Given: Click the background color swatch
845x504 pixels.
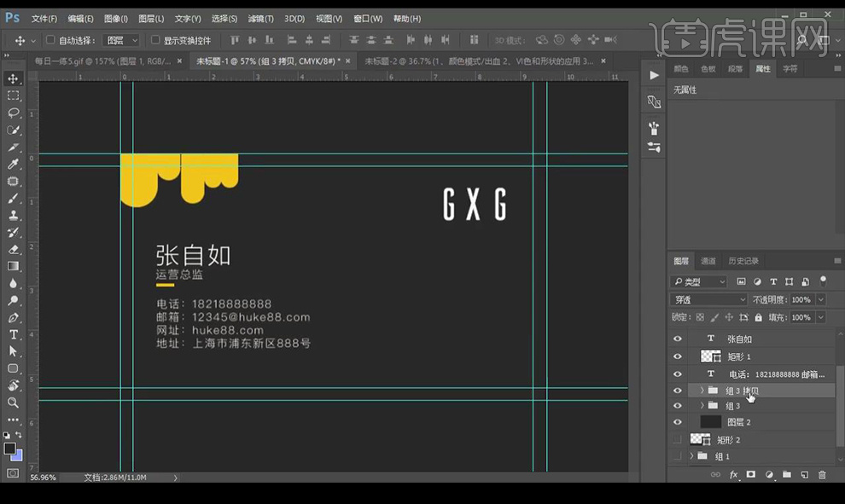Looking at the screenshot, I should (18, 456).
